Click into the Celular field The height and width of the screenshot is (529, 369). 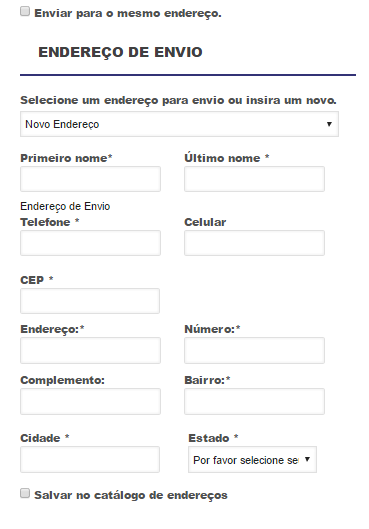(x=254, y=243)
